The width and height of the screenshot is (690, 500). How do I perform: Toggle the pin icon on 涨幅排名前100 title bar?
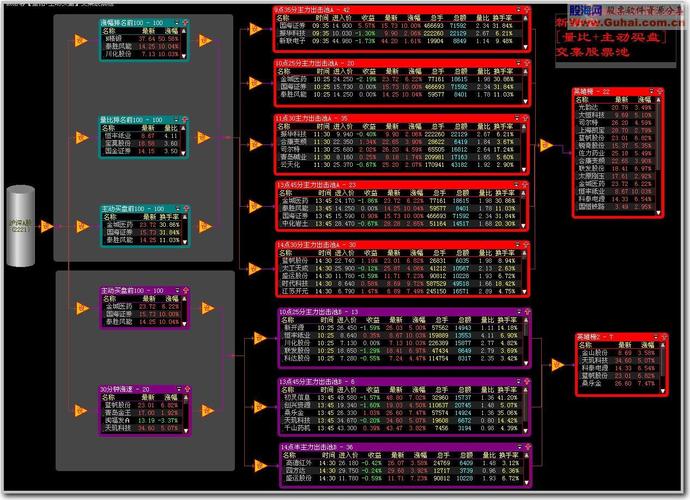click(185, 22)
